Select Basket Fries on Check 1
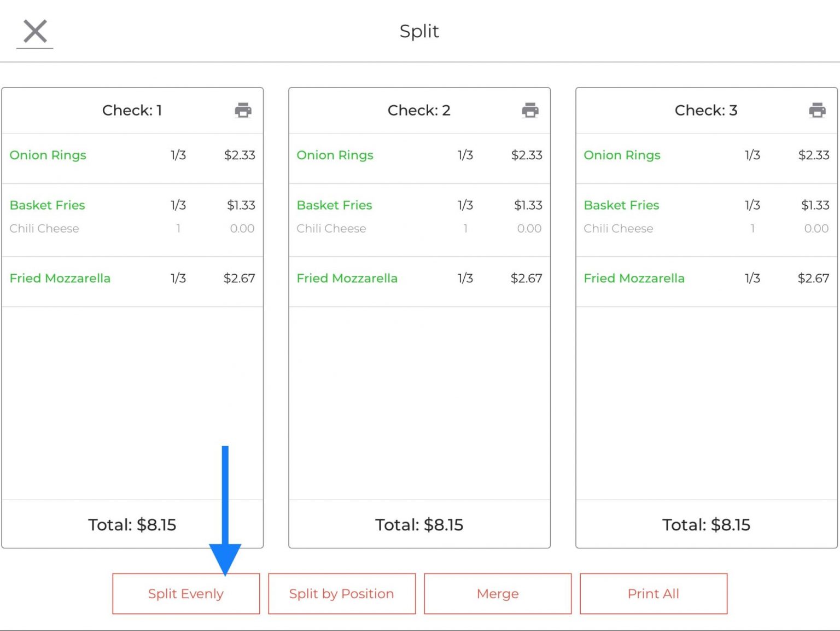Image resolution: width=840 pixels, height=631 pixels. (x=47, y=205)
